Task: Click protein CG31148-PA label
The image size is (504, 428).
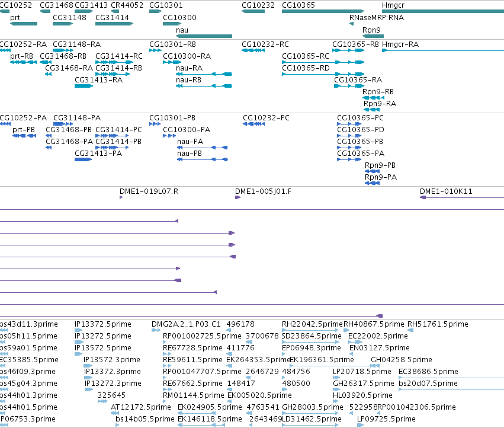Action: 77,118
